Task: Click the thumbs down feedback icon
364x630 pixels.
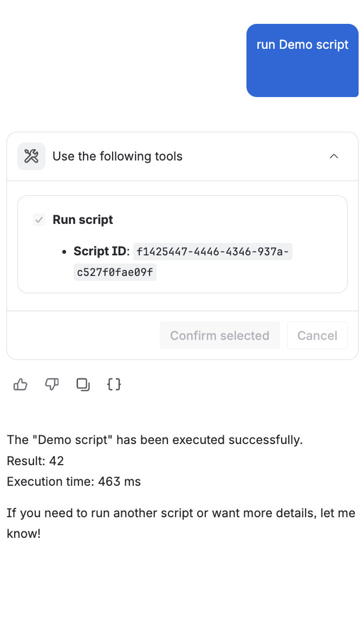Action: pos(52,385)
